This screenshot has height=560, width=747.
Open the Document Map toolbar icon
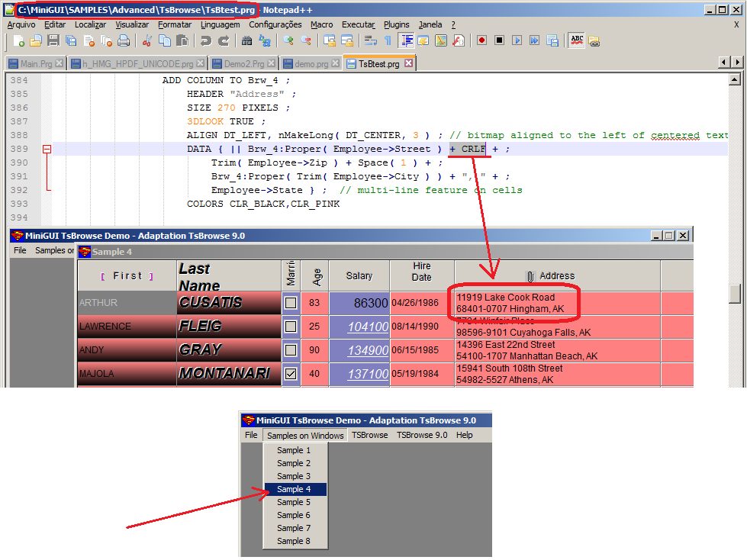click(441, 41)
